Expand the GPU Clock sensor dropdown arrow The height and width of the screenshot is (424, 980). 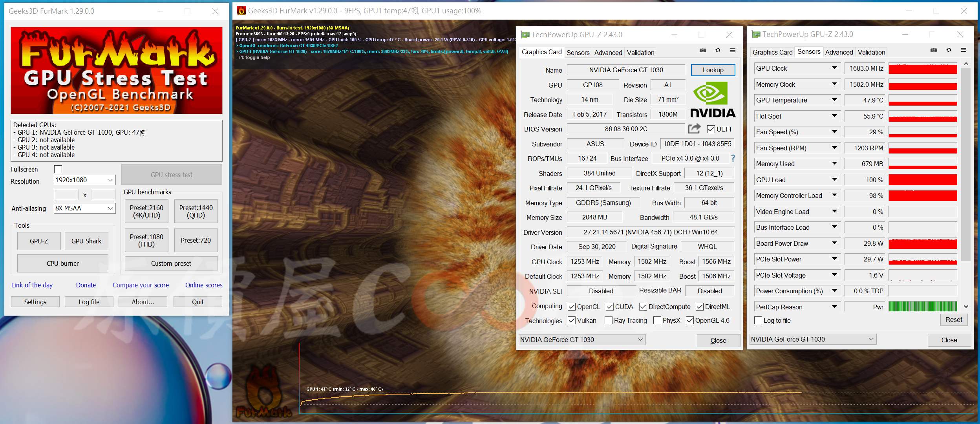pyautogui.click(x=834, y=68)
